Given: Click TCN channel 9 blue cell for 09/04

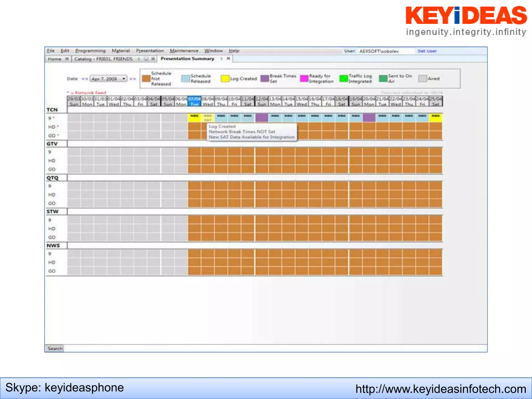Looking at the screenshot, I should (221, 118).
